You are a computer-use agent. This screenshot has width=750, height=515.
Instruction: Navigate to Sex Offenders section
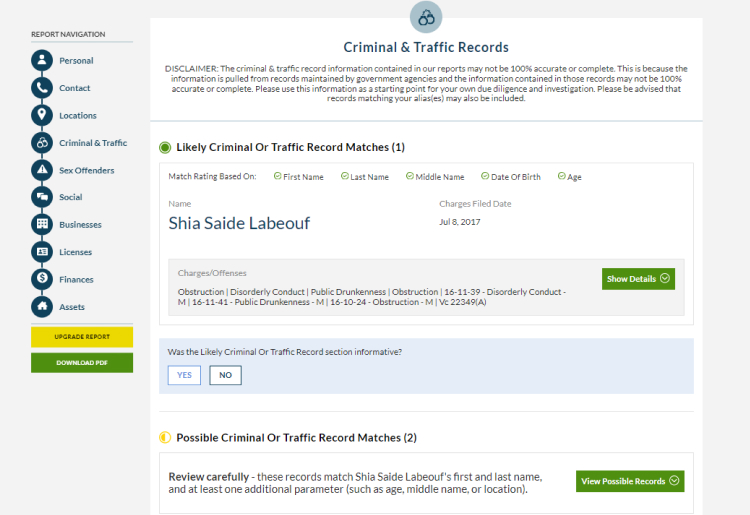[x=87, y=170]
